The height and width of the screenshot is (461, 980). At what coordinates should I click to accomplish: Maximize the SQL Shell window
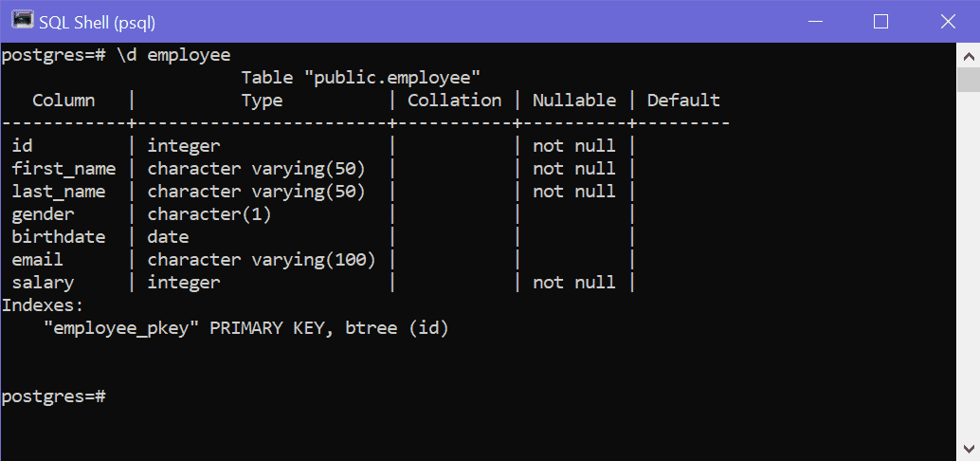880,21
